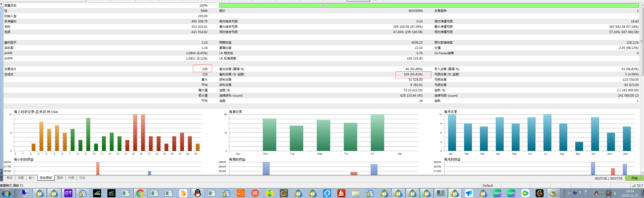Open the red round app icon
The width and height of the screenshot is (644, 198).
pyautogui.click(x=255, y=193)
